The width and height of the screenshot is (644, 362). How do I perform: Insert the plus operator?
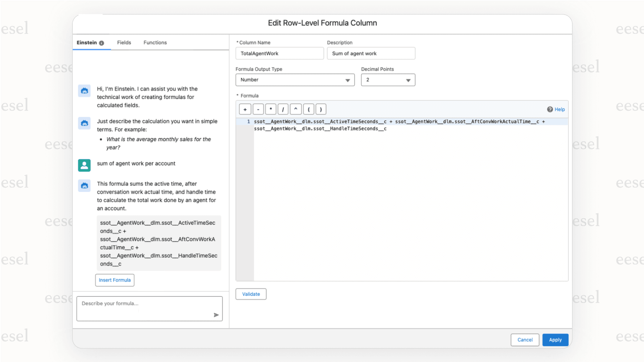245,109
